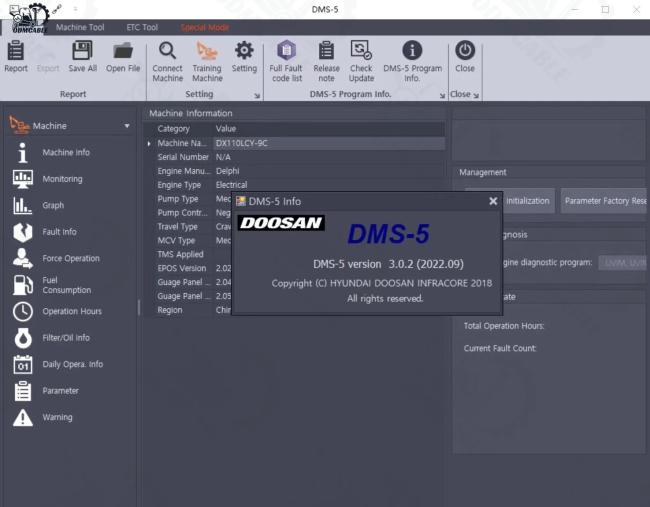This screenshot has height=507, width=650.
Task: Switch to the Machine Tool tab
Action: (80, 27)
